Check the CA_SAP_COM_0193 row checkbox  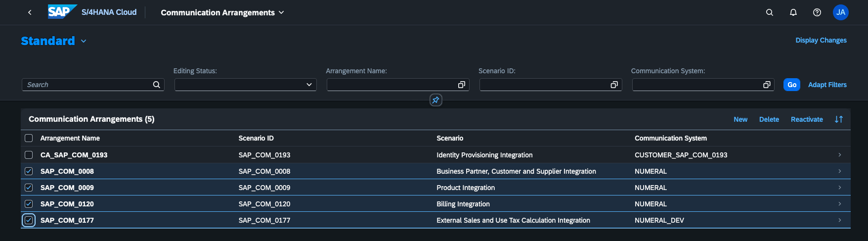[x=29, y=155]
